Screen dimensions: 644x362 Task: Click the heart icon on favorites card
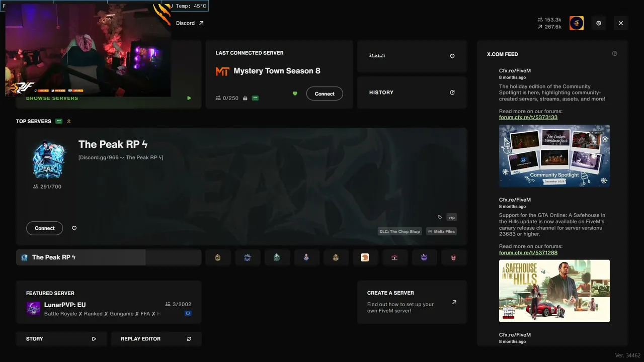(x=452, y=56)
